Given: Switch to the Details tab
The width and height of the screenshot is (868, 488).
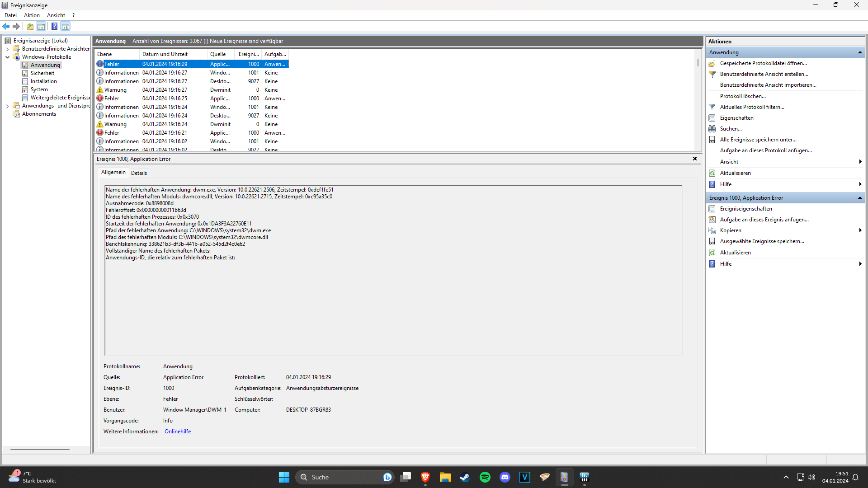Looking at the screenshot, I should click(x=139, y=173).
